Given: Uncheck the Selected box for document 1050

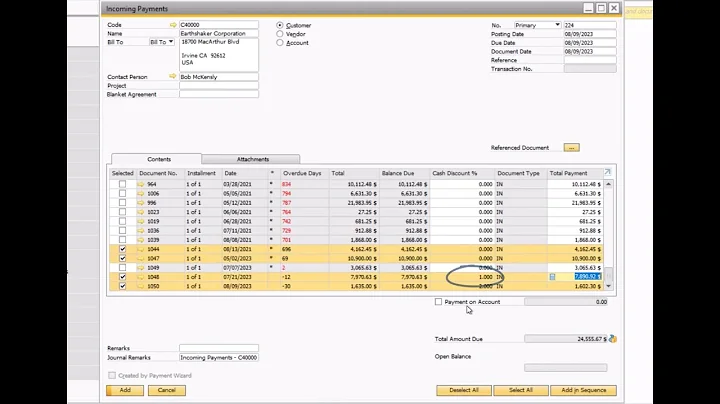Looking at the screenshot, I should [122, 286].
